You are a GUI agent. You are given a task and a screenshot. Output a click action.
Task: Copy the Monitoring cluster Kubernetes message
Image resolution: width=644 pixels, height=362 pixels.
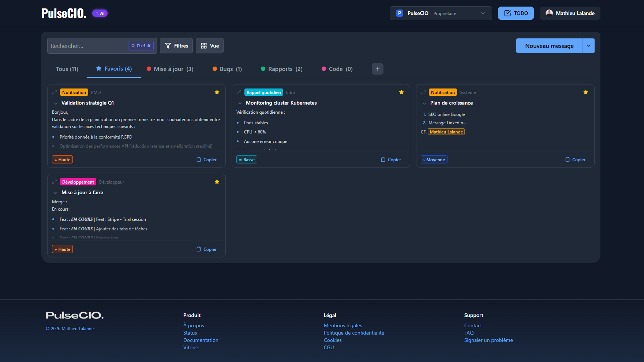(391, 159)
